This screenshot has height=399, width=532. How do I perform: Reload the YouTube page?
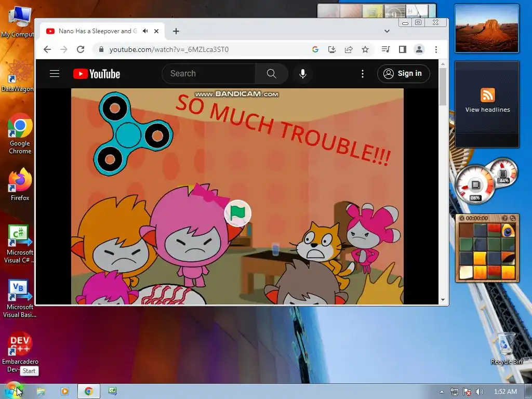81,49
